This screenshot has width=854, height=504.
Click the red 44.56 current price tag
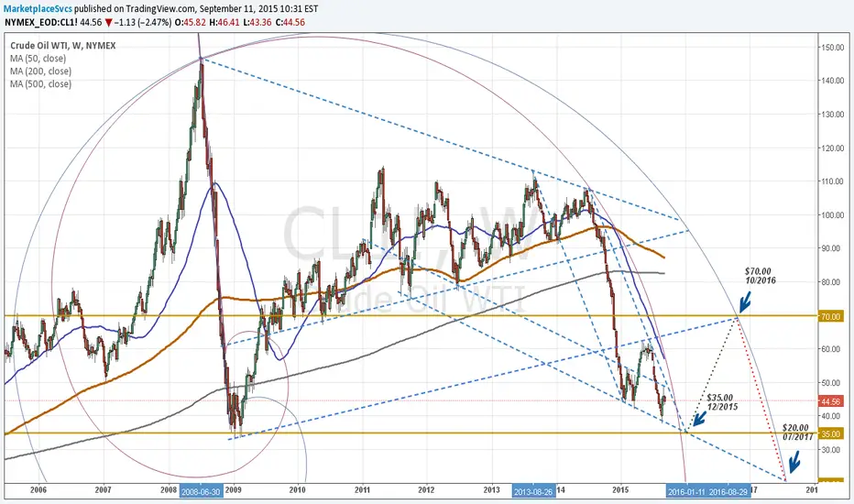pyautogui.click(x=830, y=401)
